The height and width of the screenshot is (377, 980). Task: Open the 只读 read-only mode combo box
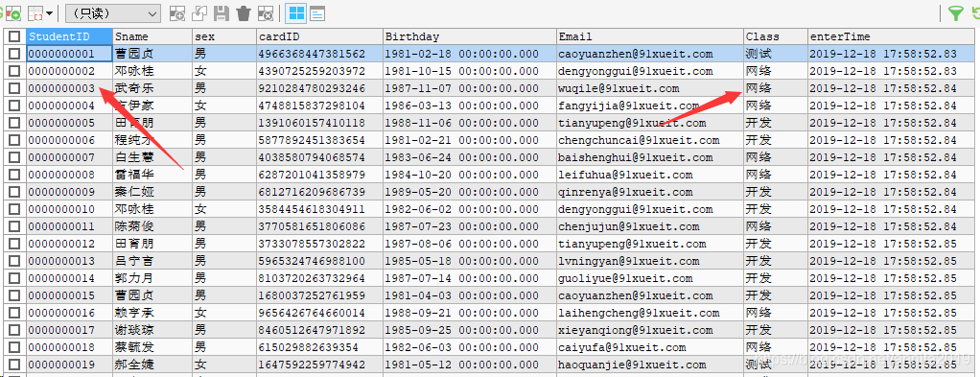[x=112, y=13]
